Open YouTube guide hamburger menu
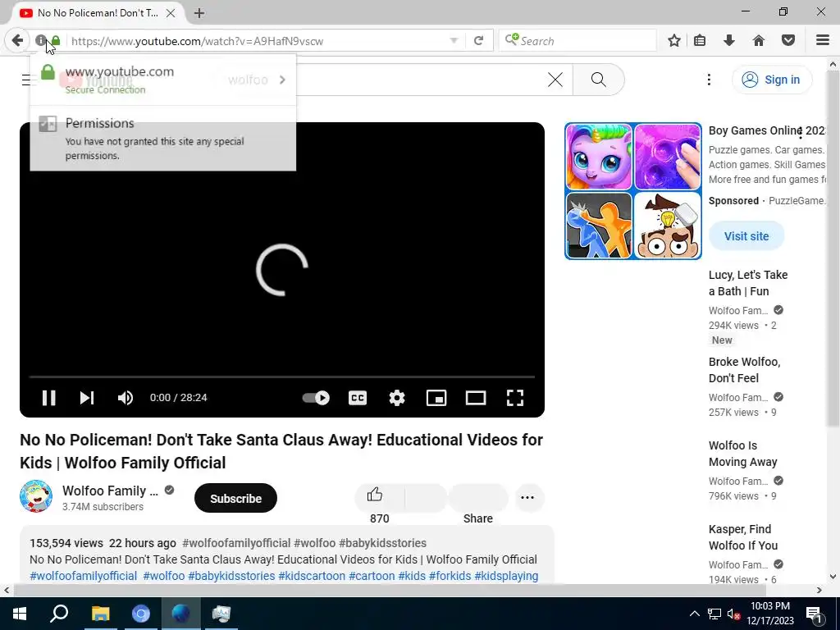This screenshot has height=630, width=840. click(25, 80)
